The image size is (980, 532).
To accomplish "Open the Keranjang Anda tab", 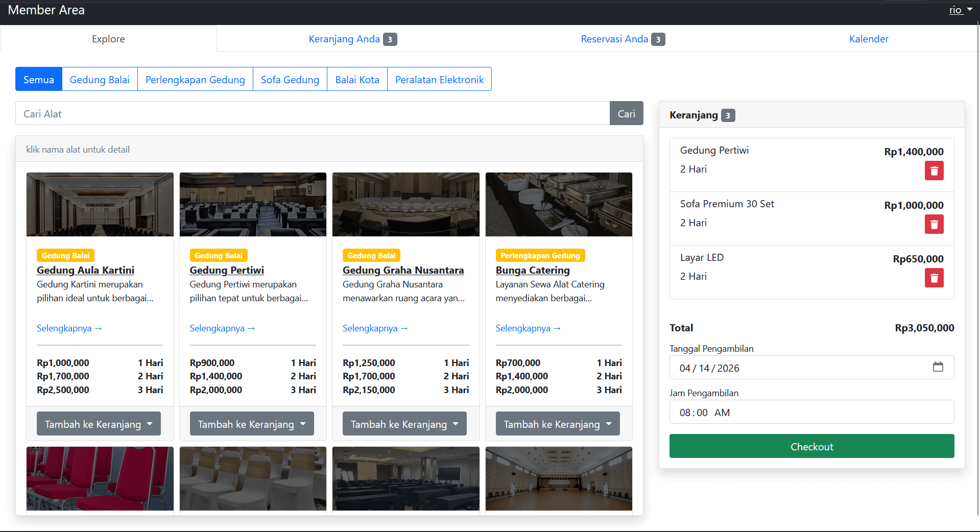I will (x=352, y=39).
